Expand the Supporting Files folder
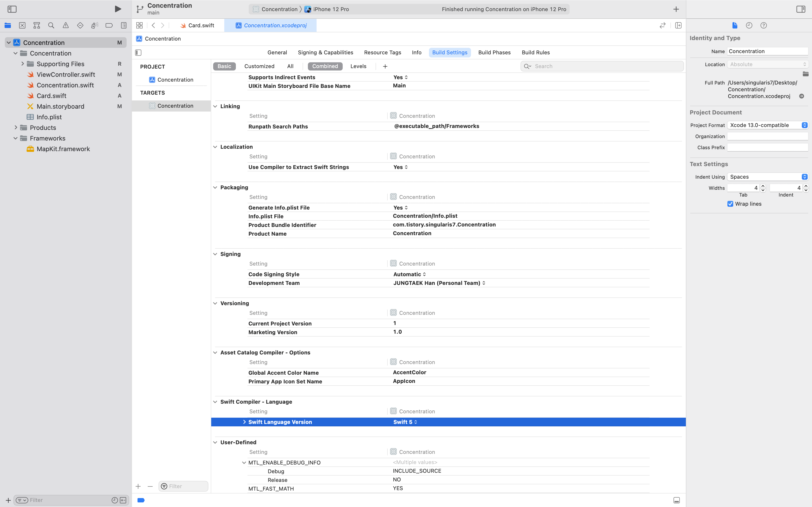This screenshot has height=507, width=812. point(22,64)
